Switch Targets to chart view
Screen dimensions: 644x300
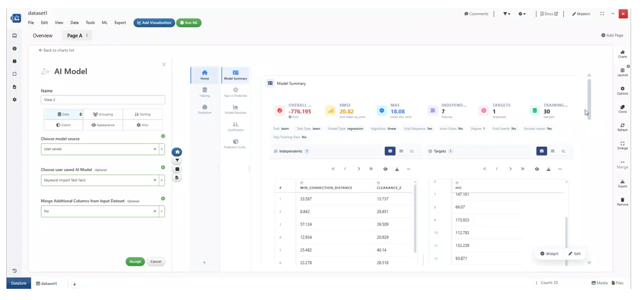[x=564, y=151]
